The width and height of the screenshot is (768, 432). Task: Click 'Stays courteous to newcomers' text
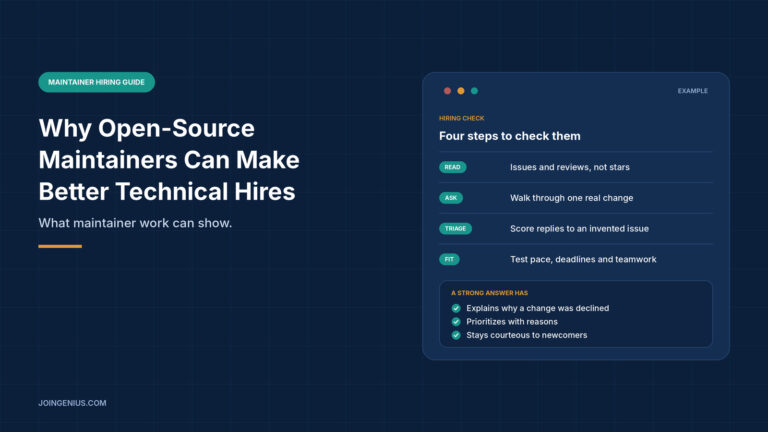527,336
